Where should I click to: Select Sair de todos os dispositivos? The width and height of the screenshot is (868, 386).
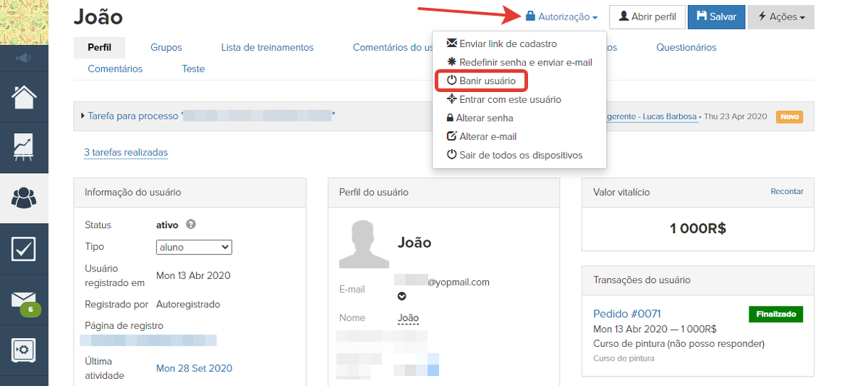point(520,155)
